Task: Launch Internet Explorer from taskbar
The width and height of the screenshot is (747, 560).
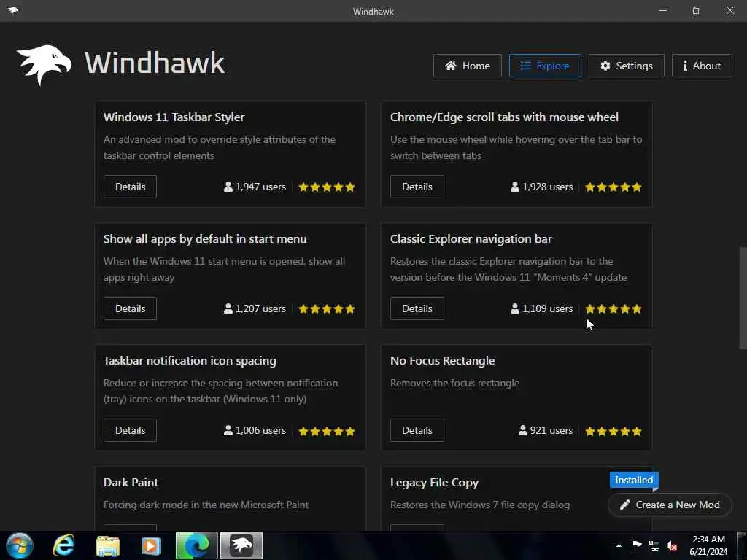Action: pos(63,545)
